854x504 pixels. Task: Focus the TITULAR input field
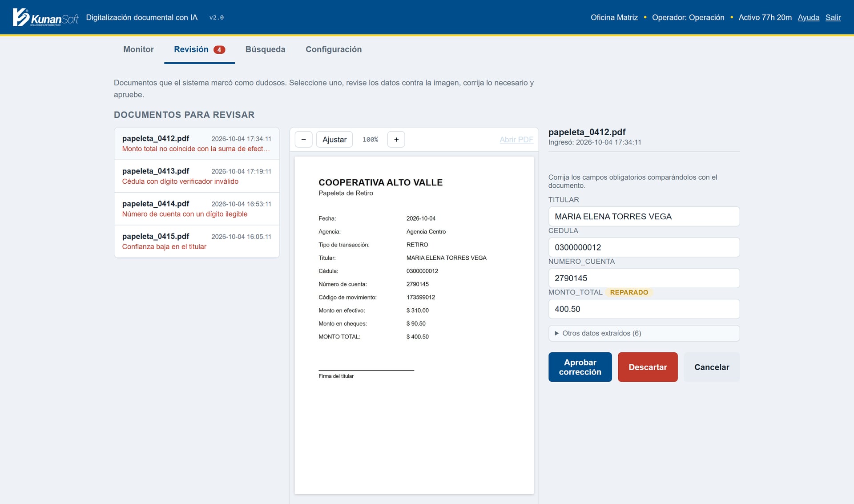pos(644,216)
